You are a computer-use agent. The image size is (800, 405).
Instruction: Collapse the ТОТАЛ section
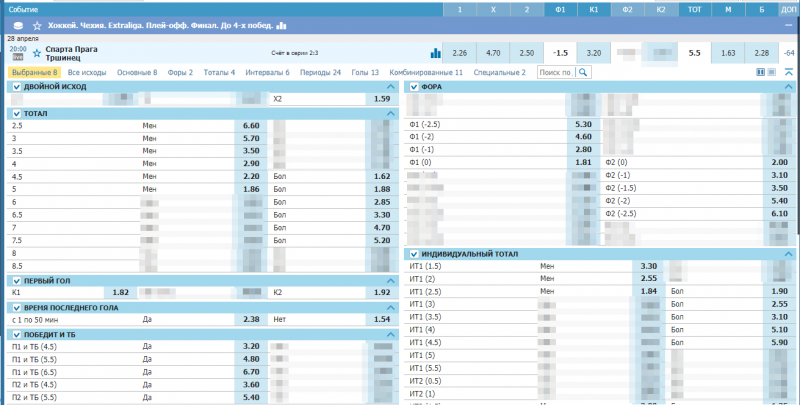pos(390,114)
